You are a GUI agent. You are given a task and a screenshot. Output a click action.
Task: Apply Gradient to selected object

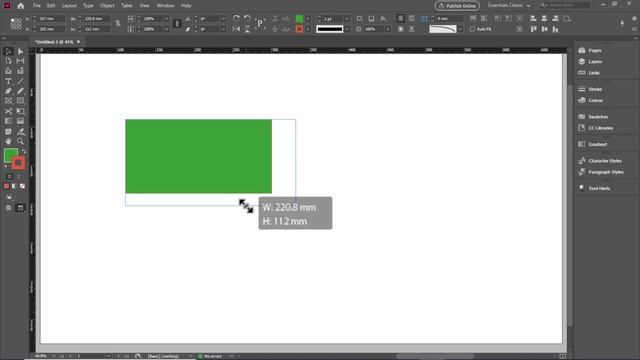(14, 186)
